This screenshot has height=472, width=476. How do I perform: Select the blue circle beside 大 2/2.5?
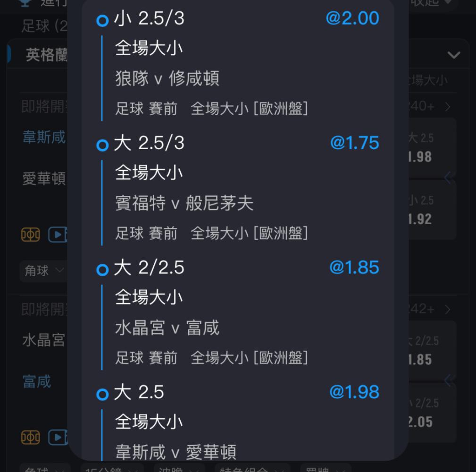tap(102, 270)
